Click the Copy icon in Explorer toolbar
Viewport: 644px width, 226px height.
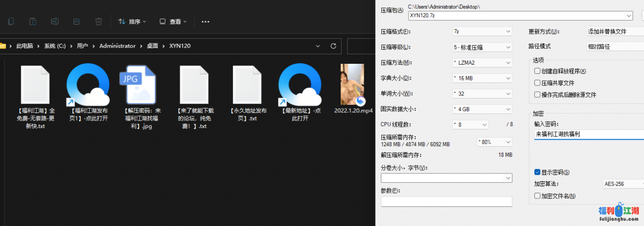(x=11, y=22)
